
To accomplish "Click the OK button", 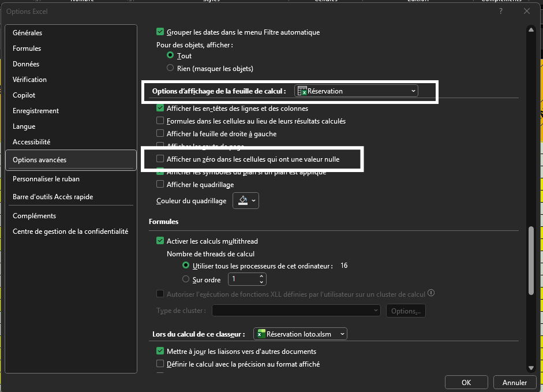I will [x=466, y=382].
